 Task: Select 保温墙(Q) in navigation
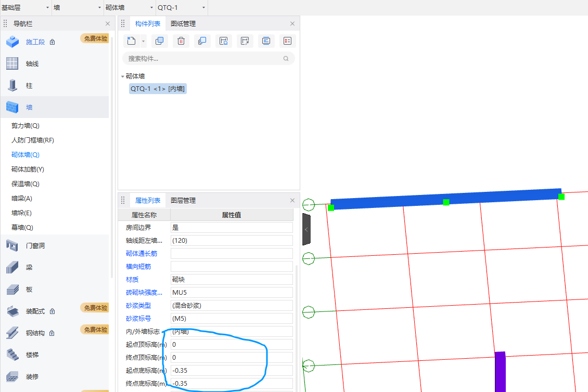click(25, 184)
